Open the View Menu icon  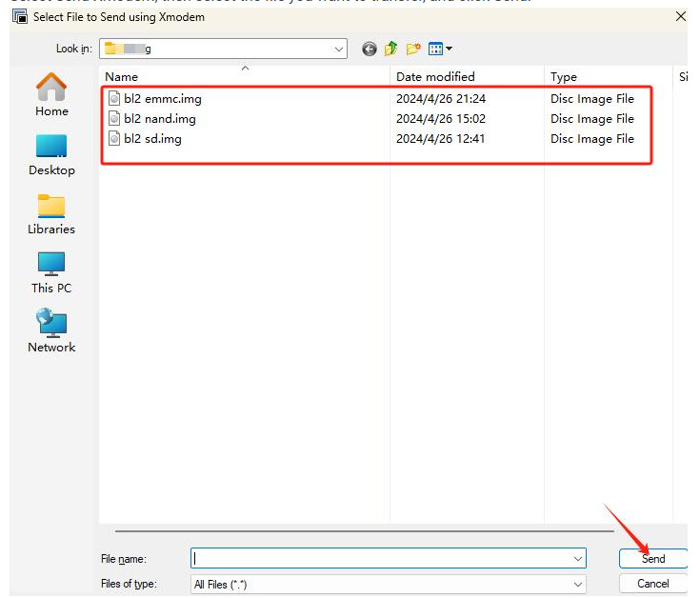(x=440, y=50)
